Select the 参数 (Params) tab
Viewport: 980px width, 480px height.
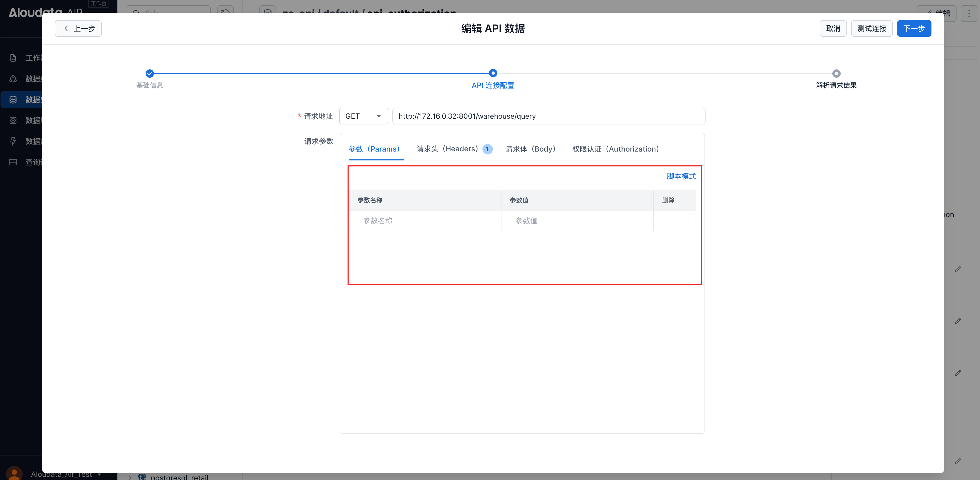click(x=374, y=149)
